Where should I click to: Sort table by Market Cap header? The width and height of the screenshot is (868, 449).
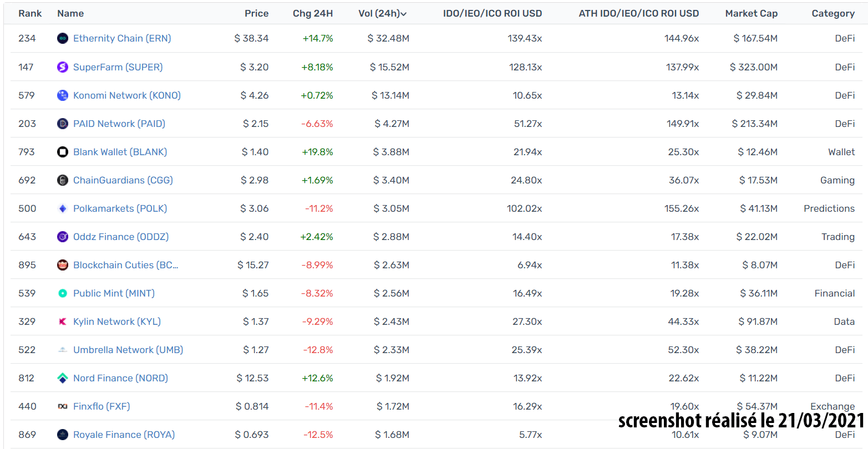pyautogui.click(x=751, y=13)
